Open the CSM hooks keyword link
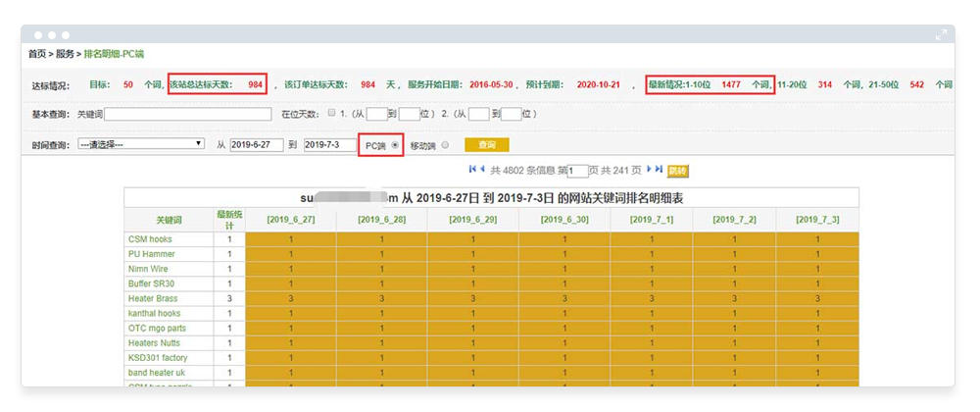 click(x=150, y=239)
